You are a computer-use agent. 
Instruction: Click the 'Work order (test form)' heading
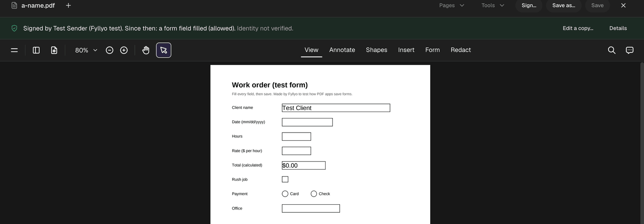(x=270, y=85)
